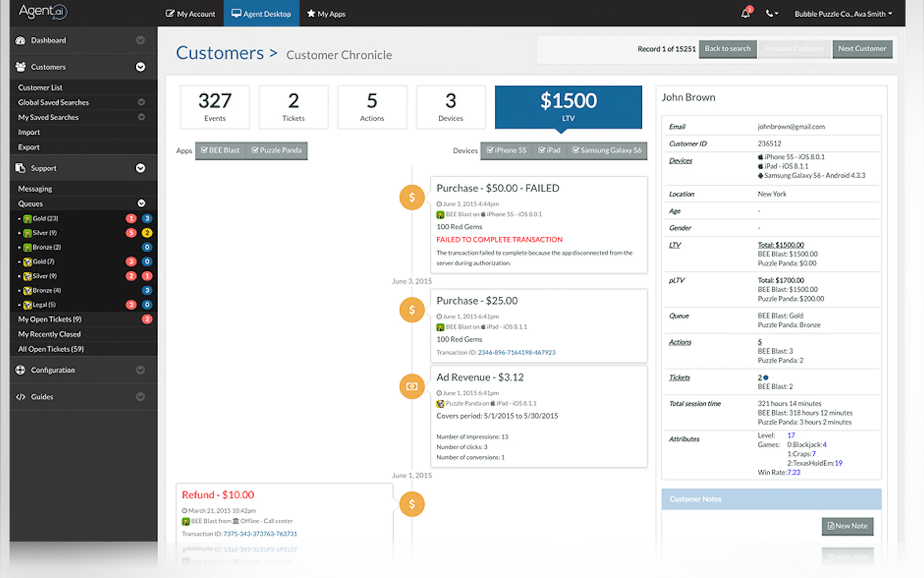This screenshot has height=578, width=924.
Task: Uncheck the BEE Blast app filter
Action: click(220, 150)
